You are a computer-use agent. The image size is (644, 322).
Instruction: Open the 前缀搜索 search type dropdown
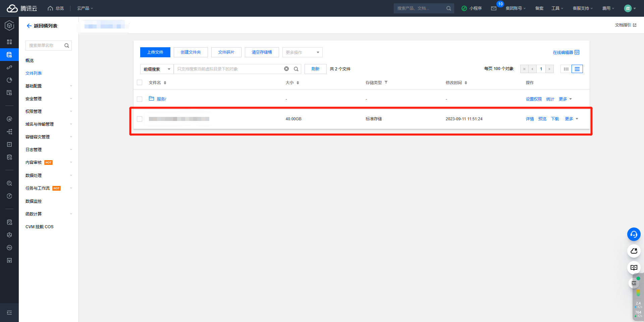pyautogui.click(x=157, y=69)
